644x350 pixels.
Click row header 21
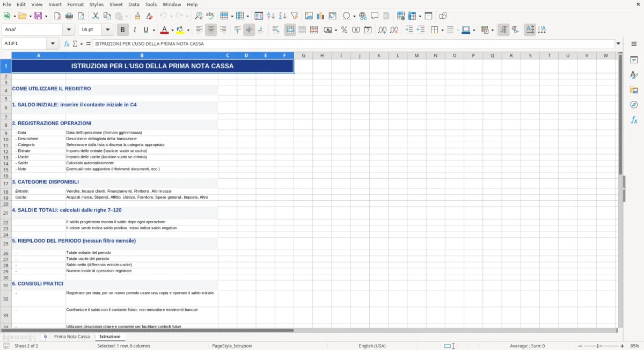(5, 213)
